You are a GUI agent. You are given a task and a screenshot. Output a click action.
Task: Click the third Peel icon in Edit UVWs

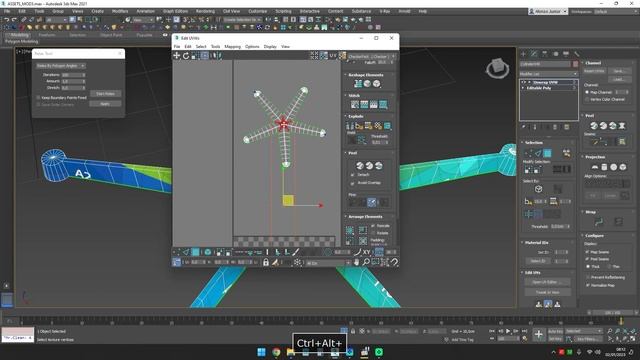(379, 165)
